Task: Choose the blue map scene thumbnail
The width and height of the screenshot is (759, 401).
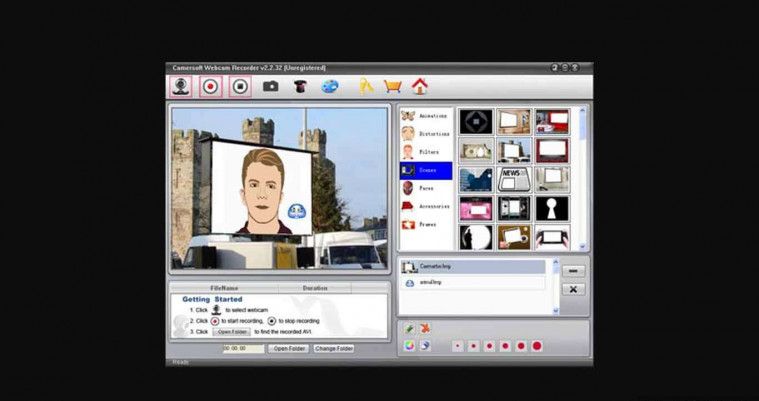Action: coord(476,180)
